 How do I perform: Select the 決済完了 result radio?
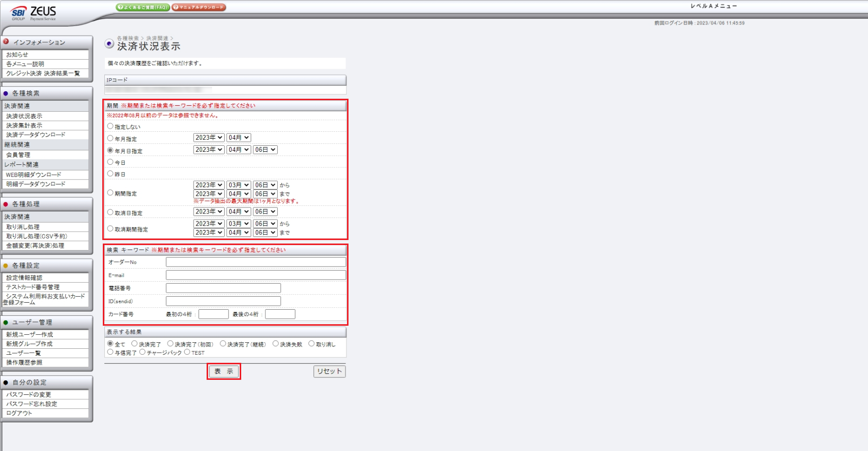[x=134, y=344]
